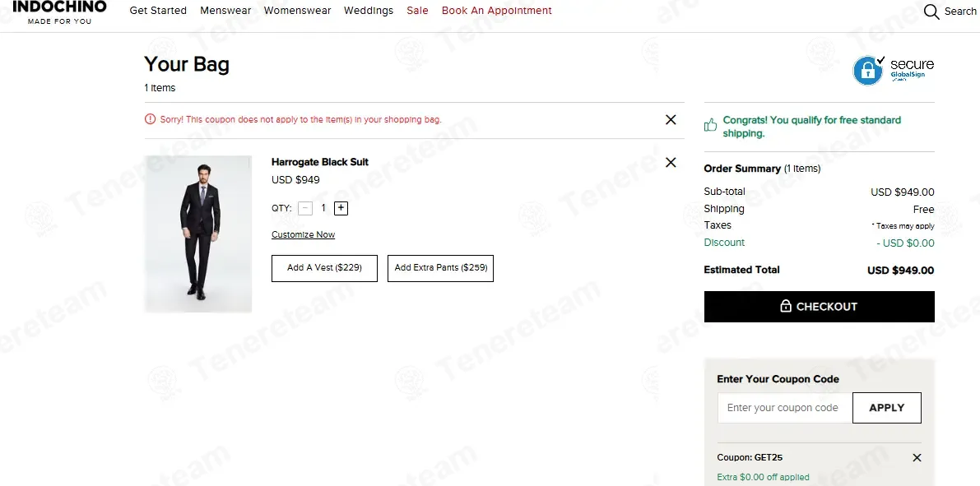
Task: Click the Search label in header
Action: click(959, 12)
